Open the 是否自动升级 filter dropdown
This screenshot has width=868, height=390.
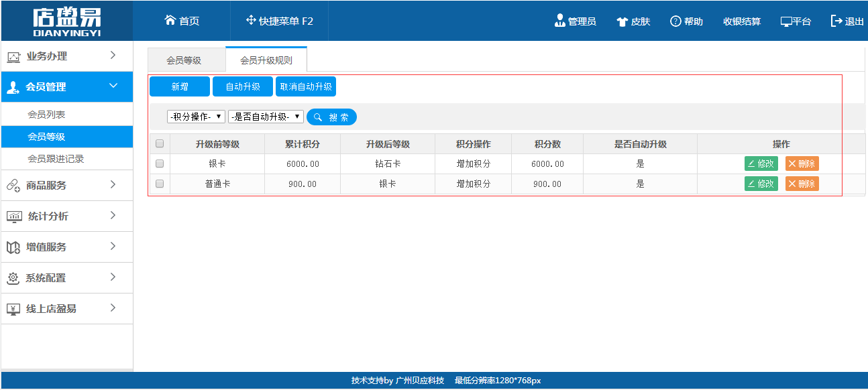click(266, 117)
